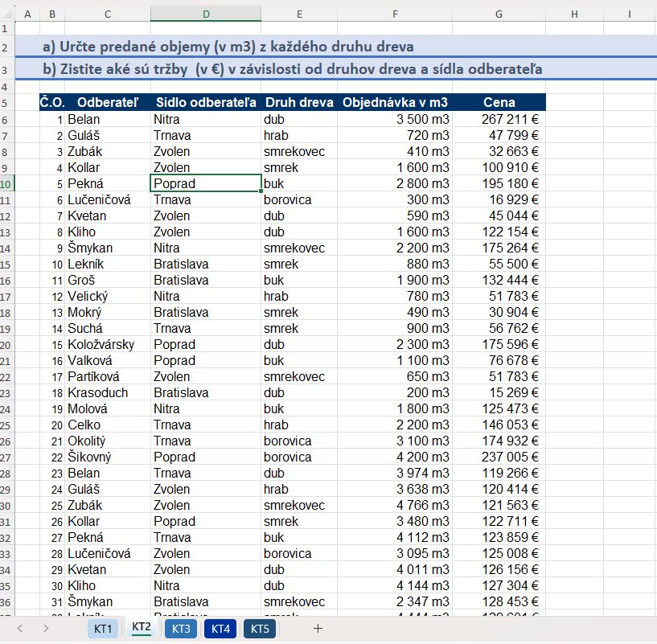
Task: Select the Koložvársky customer cell
Action: tap(108, 344)
